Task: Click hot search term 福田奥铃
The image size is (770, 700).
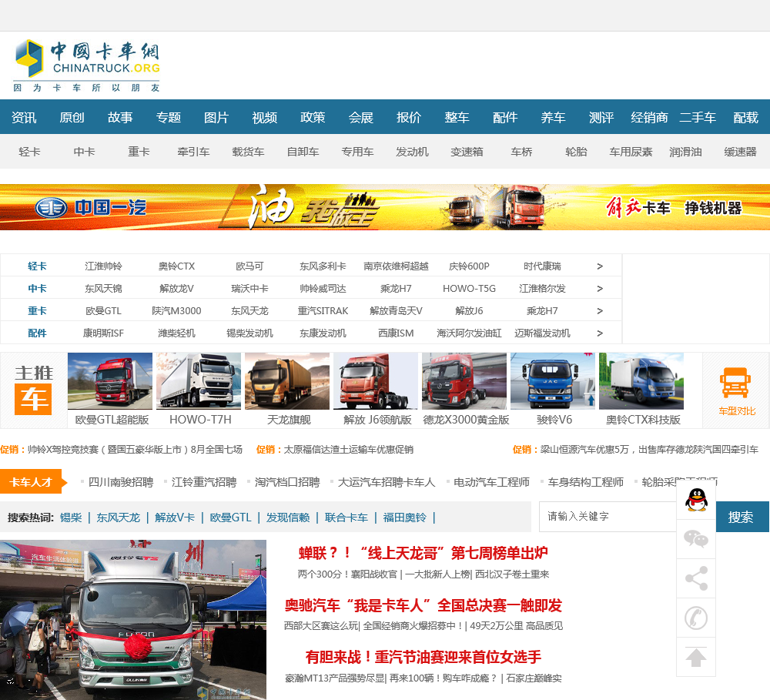Action: click(x=405, y=517)
